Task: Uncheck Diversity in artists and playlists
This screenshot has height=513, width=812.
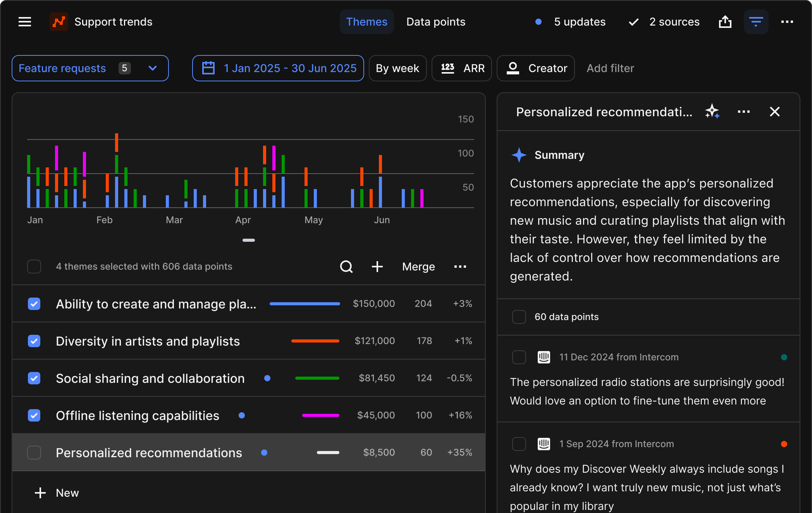Action: [34, 341]
